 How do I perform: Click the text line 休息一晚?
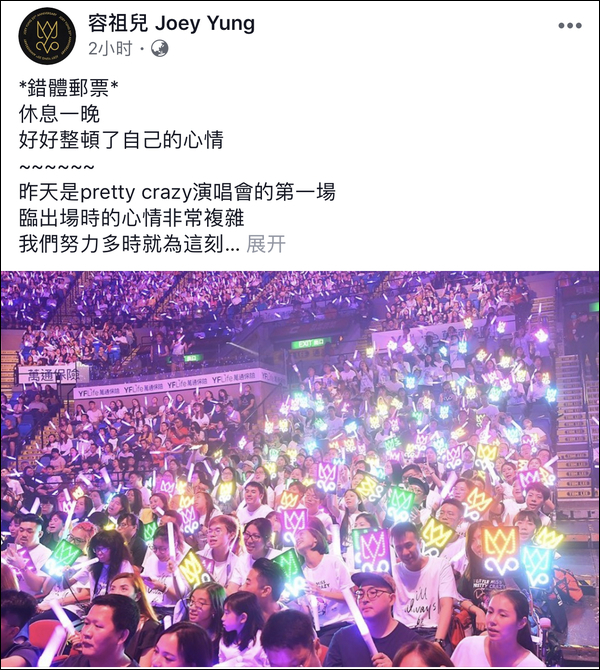click(59, 114)
